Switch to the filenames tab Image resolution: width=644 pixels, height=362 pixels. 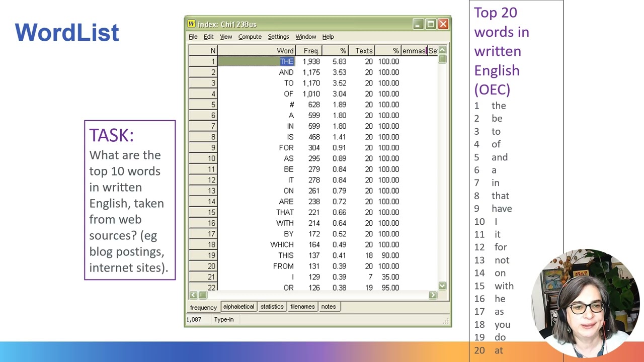302,307
